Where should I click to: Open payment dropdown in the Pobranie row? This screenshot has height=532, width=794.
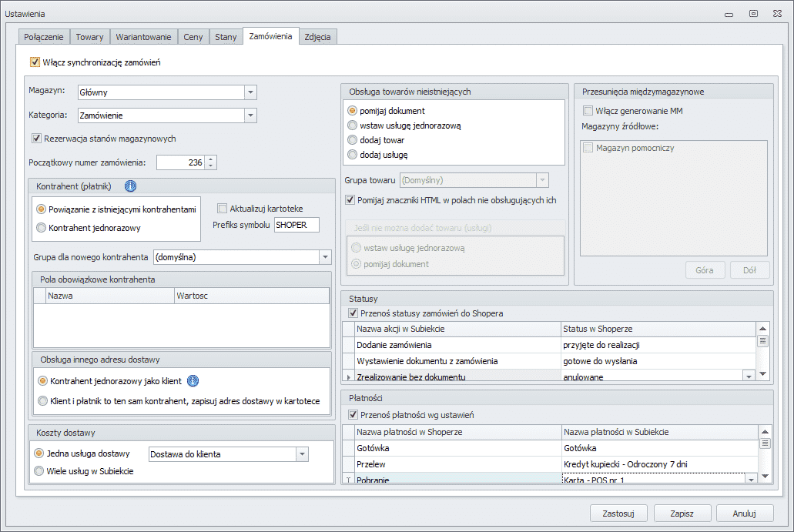coord(752,479)
